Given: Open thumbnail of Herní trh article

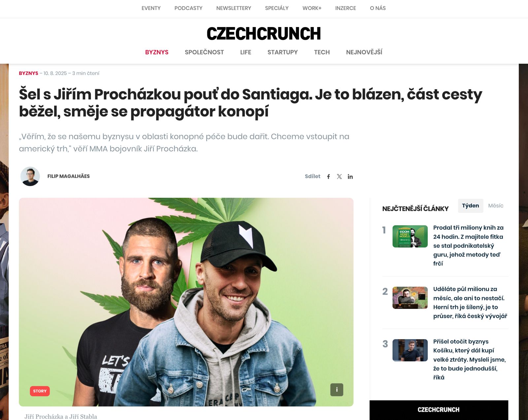Looking at the screenshot, I should (410, 298).
